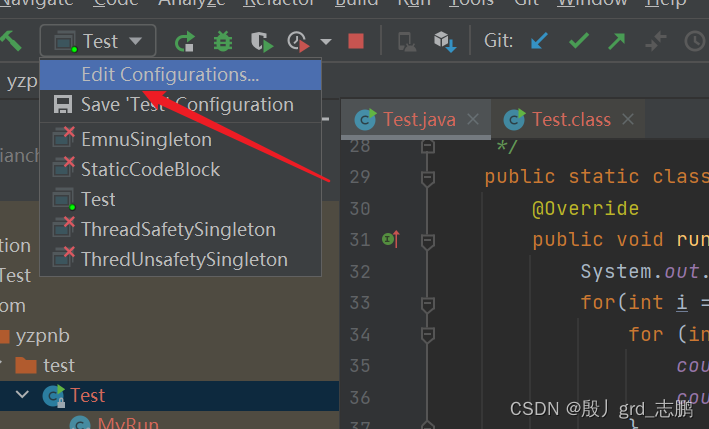Select Save 'Test' Configuration entry

click(180, 105)
